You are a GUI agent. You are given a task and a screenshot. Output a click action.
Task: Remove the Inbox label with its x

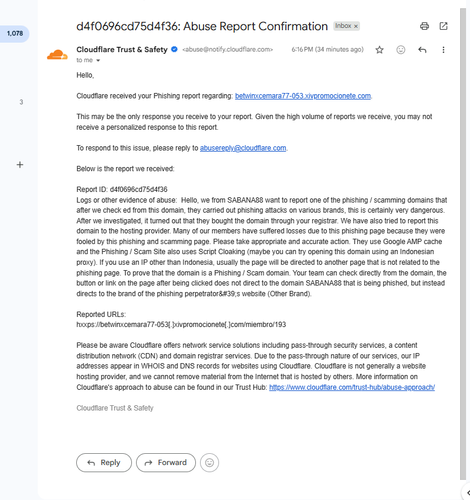point(356,26)
